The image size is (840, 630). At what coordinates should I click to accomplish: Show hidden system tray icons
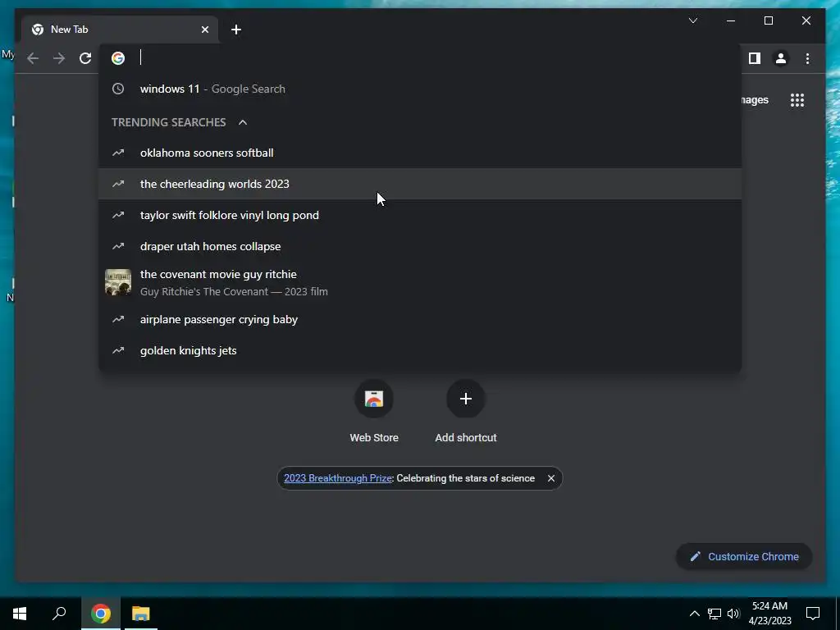tap(694, 614)
